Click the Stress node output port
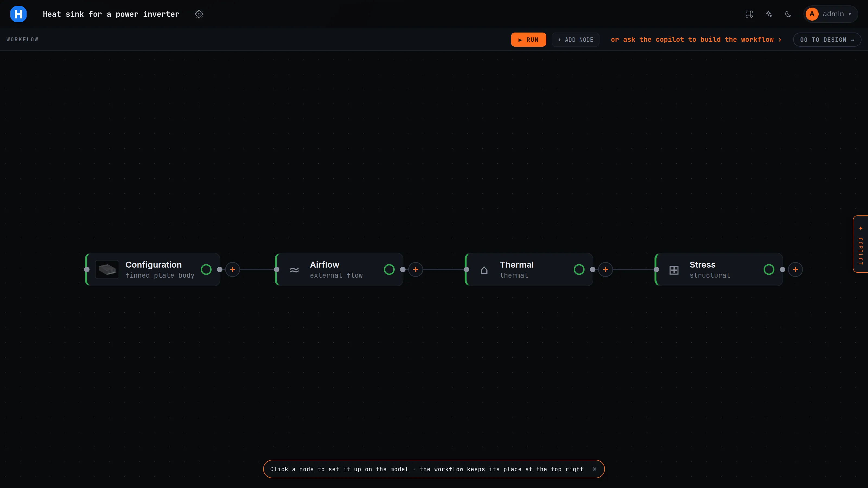Image resolution: width=868 pixels, height=488 pixels. [x=783, y=269]
